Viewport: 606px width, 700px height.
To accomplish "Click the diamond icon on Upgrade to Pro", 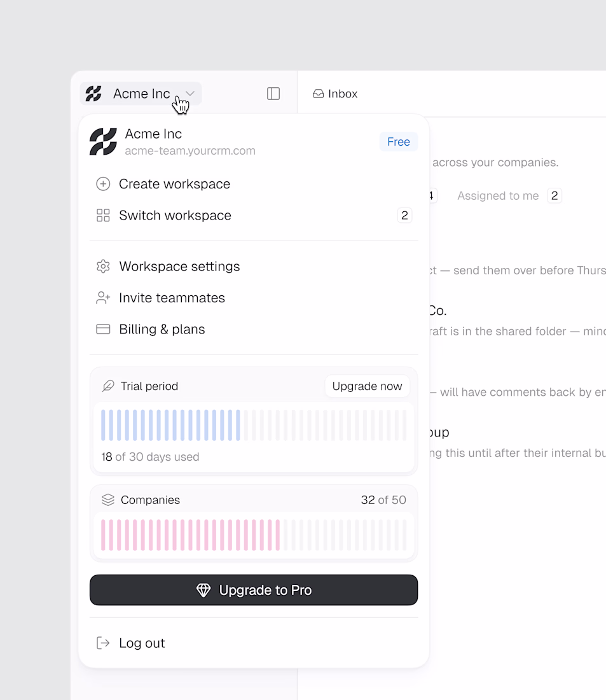I will tap(203, 590).
